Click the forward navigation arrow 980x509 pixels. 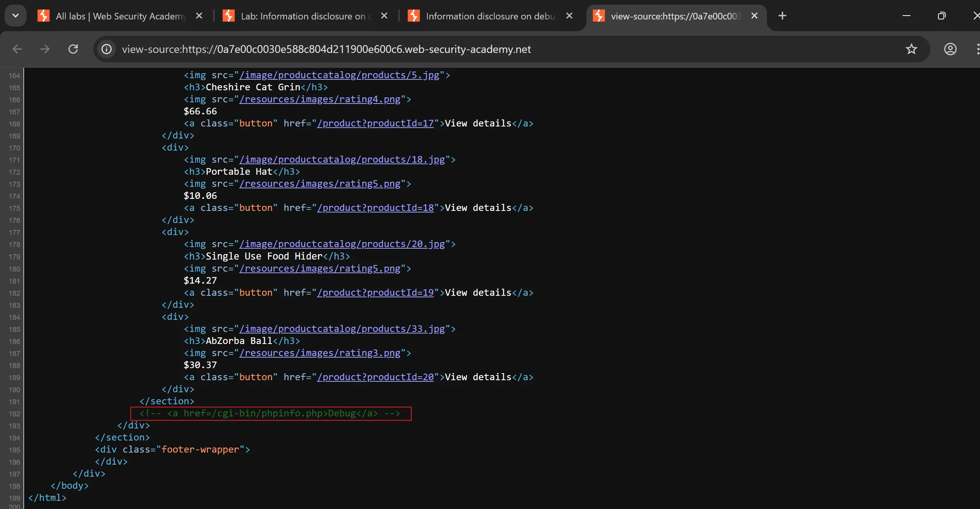point(45,49)
